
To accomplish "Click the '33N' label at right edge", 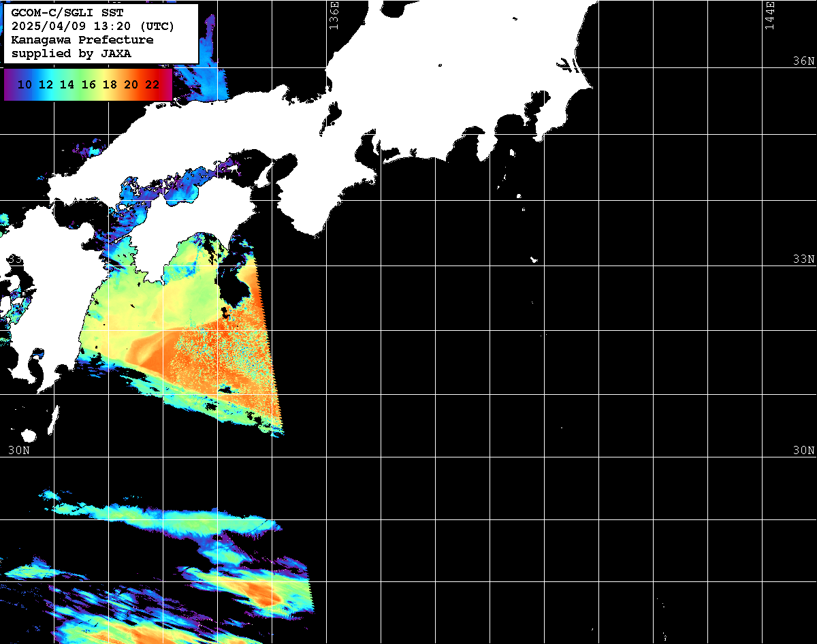I will coord(804,259).
